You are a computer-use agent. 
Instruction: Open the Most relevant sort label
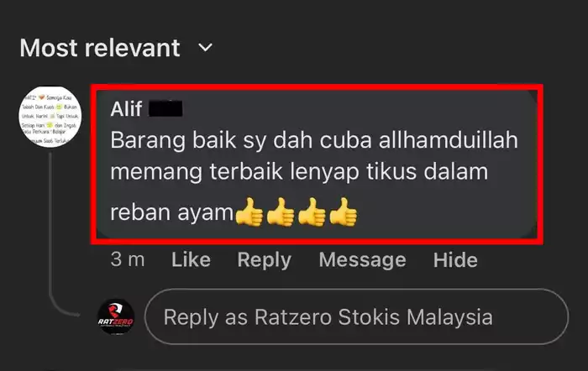tap(100, 48)
